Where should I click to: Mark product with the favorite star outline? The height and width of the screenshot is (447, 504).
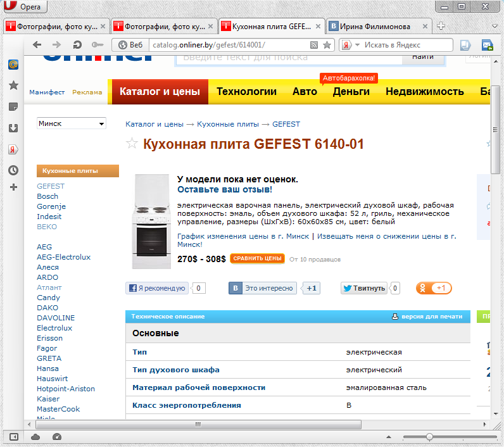132,143
